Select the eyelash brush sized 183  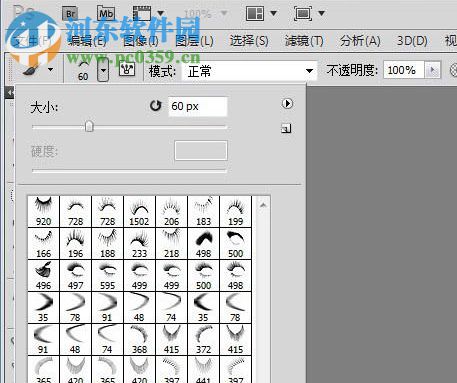tap(203, 212)
